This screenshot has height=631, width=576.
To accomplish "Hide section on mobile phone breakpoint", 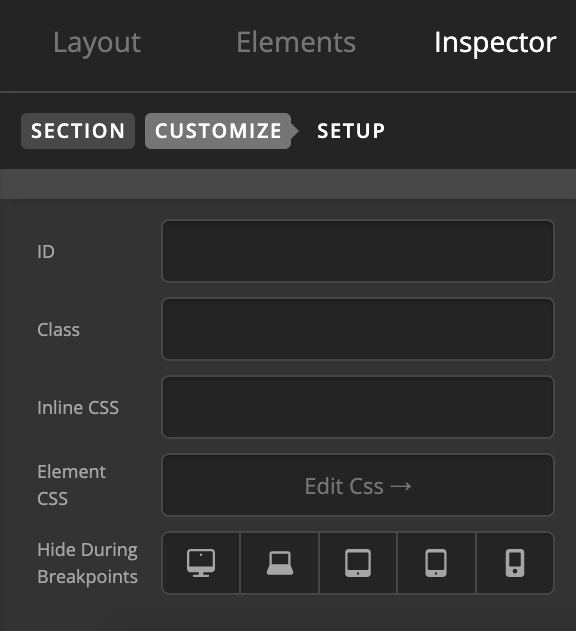I will (515, 563).
